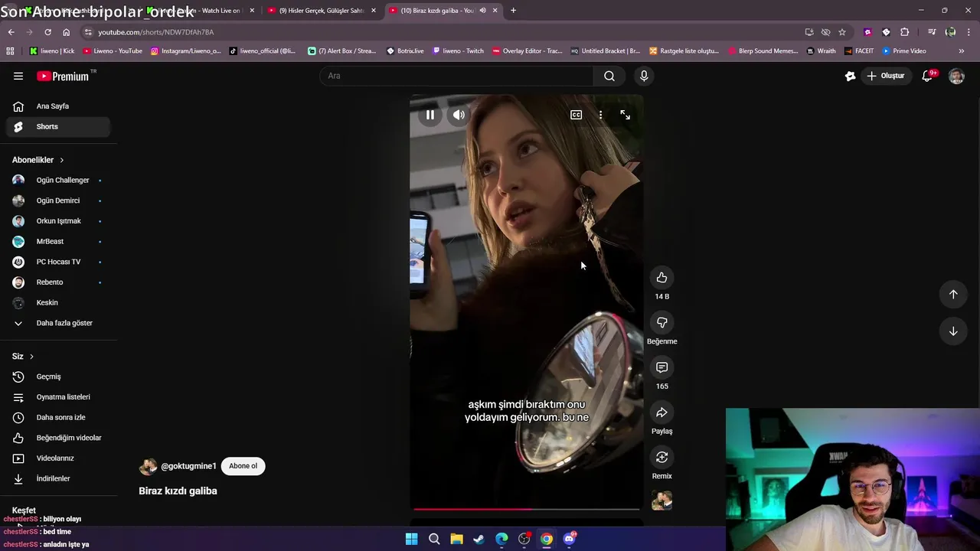Seek on the red video progress bar
Viewport: 980px width, 551px height.
(x=526, y=508)
